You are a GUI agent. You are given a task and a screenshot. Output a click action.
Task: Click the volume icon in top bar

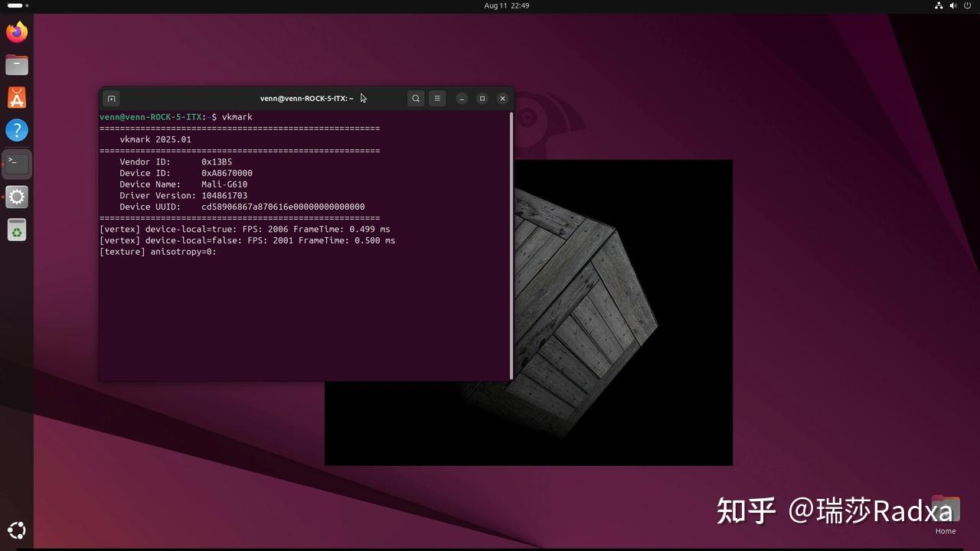pyautogui.click(x=953, y=5)
